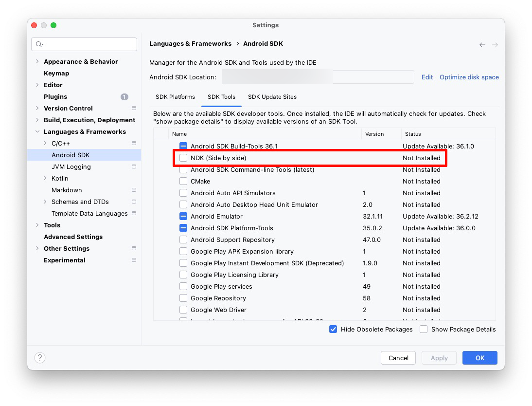Click the Plugins update count badge
The width and height of the screenshot is (532, 406).
coord(124,97)
